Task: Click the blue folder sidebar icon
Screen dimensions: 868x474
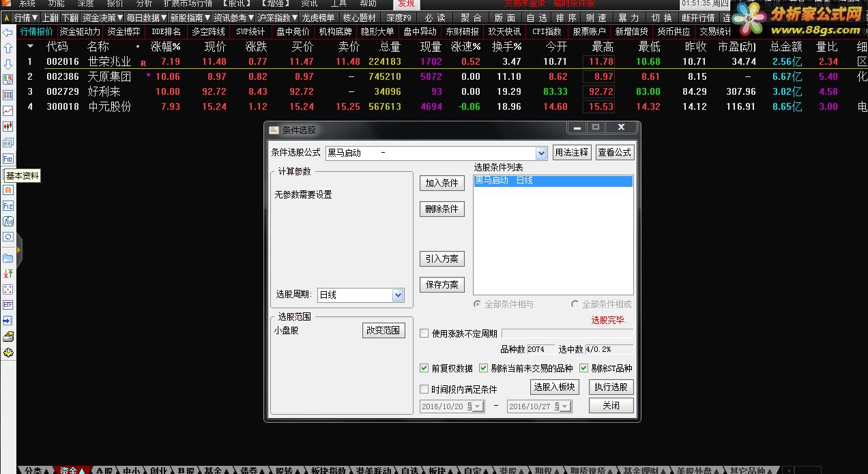Action: tap(8, 258)
